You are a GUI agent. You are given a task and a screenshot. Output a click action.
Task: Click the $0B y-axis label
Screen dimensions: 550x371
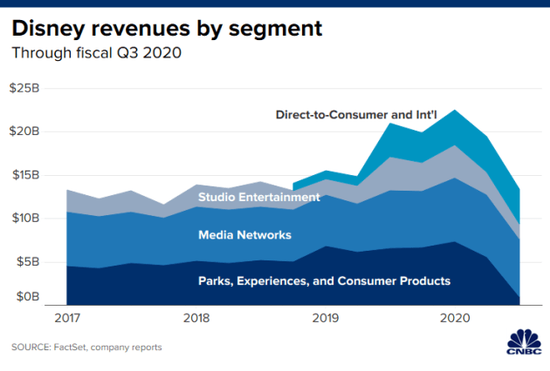click(x=28, y=297)
